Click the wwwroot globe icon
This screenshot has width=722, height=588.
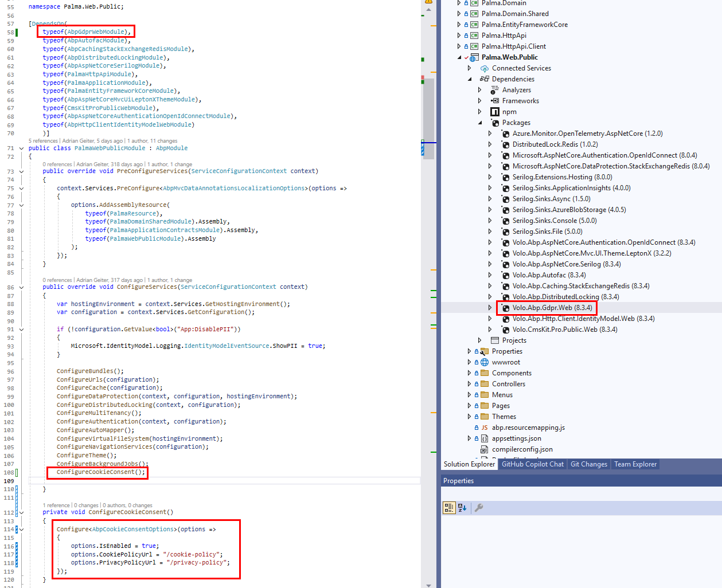pos(485,362)
